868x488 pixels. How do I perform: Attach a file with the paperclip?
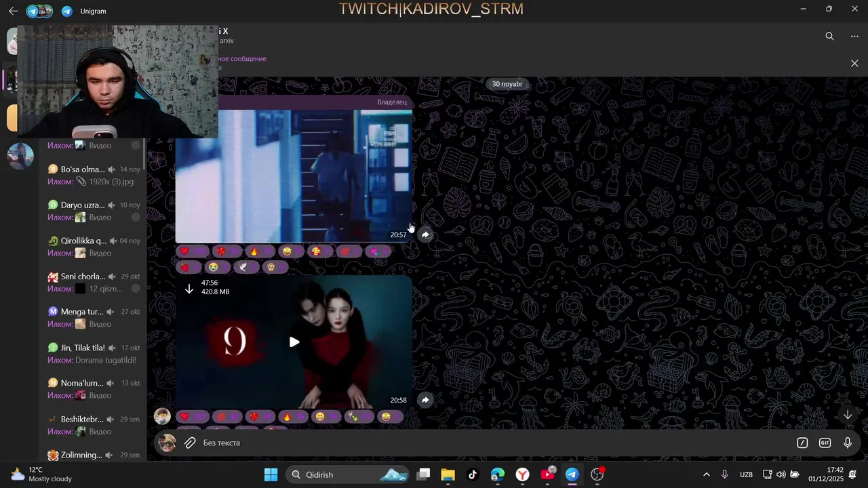pyautogui.click(x=191, y=443)
